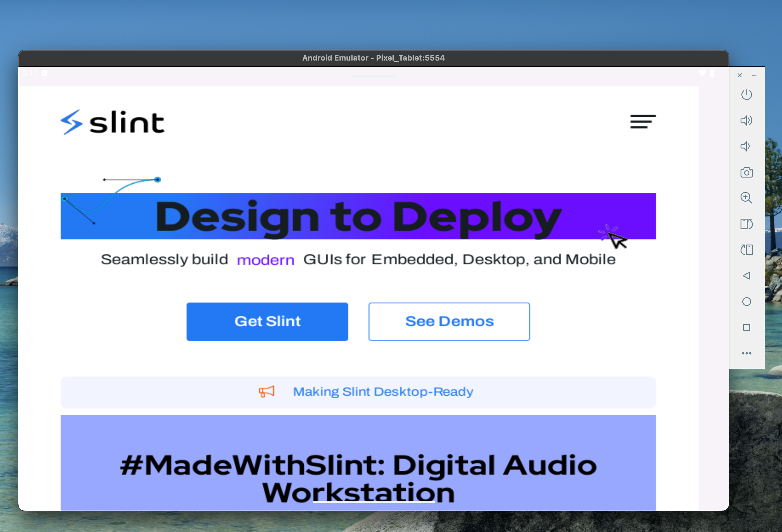The image size is (782, 532).
Task: Click the Get Slint button
Action: click(x=267, y=321)
